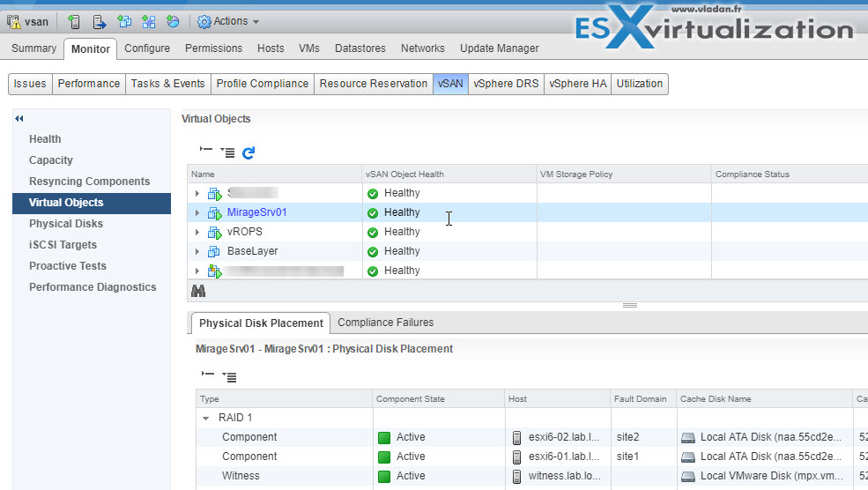
Task: Click the new vApp toolbar icon
Action: [x=148, y=22]
